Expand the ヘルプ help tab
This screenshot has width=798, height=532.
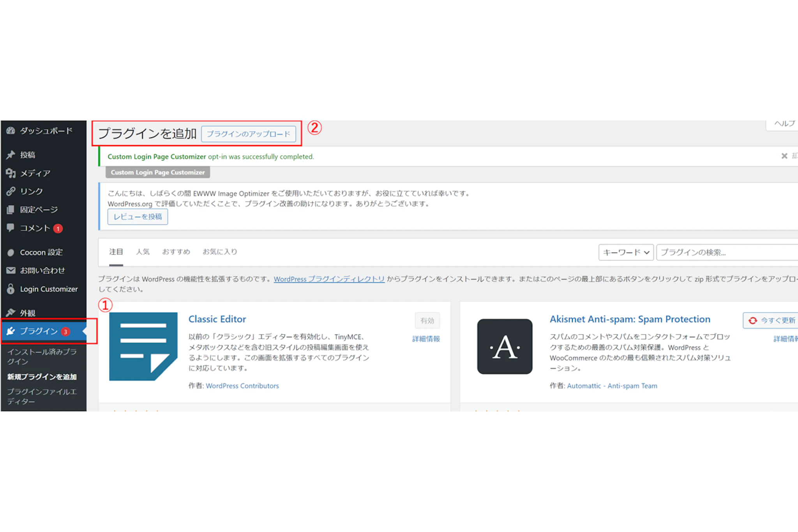[x=784, y=124]
